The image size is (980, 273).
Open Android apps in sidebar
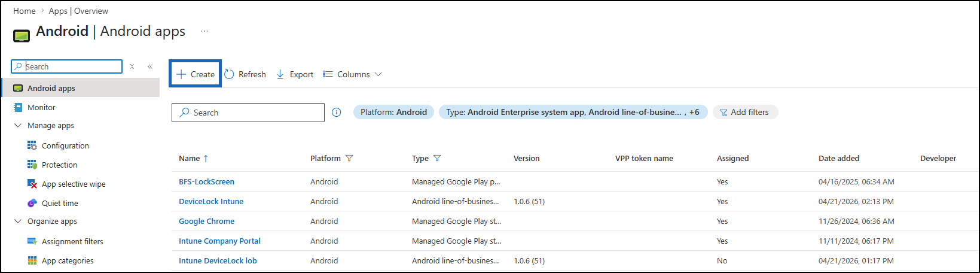pos(80,88)
